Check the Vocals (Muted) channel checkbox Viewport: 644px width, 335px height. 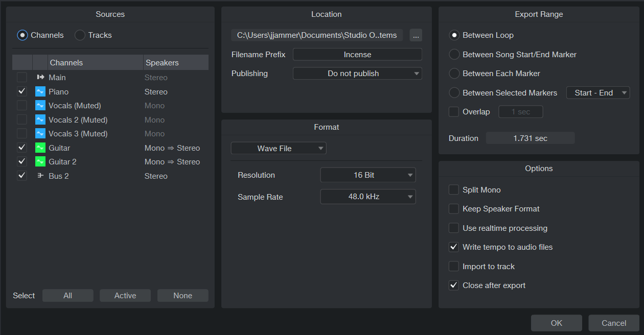click(22, 106)
